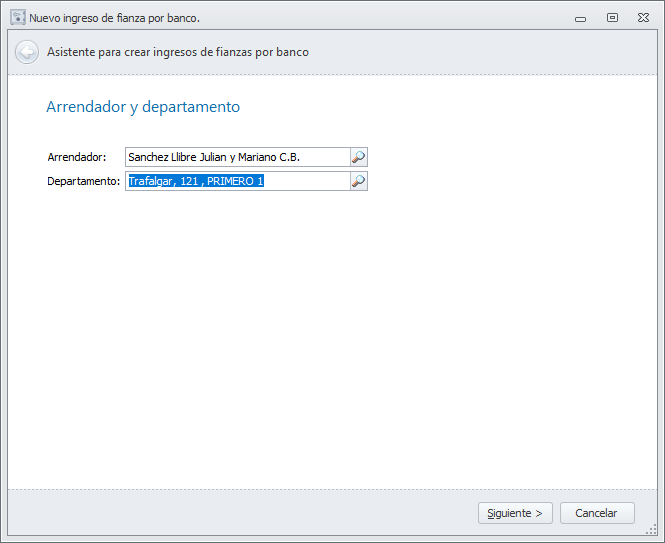Screen dimensions: 665x543
Task: Click the back arrow wizard button
Action: 27,52
